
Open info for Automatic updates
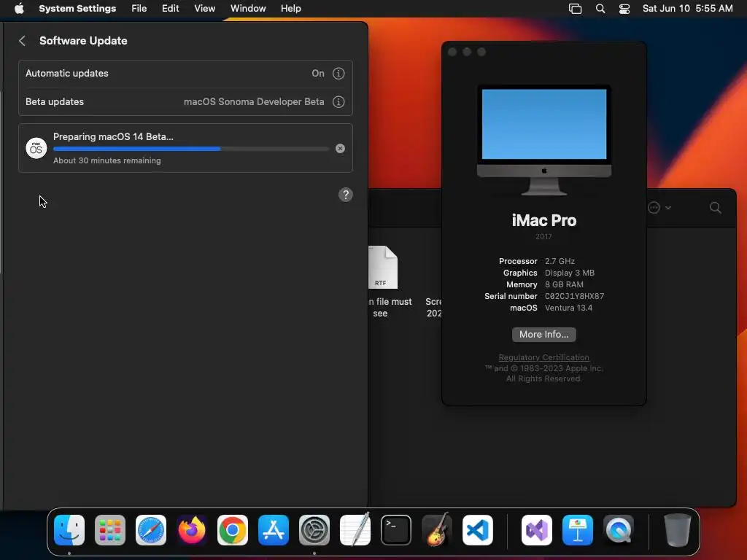338,74
